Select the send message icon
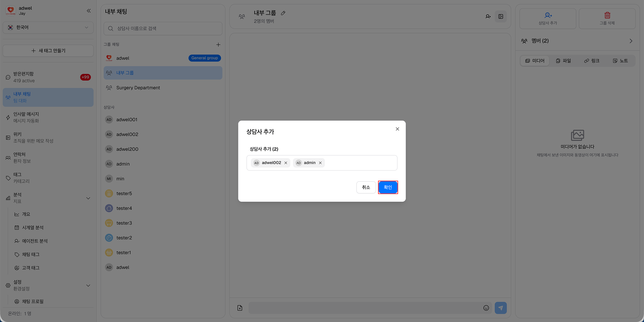 (500, 308)
